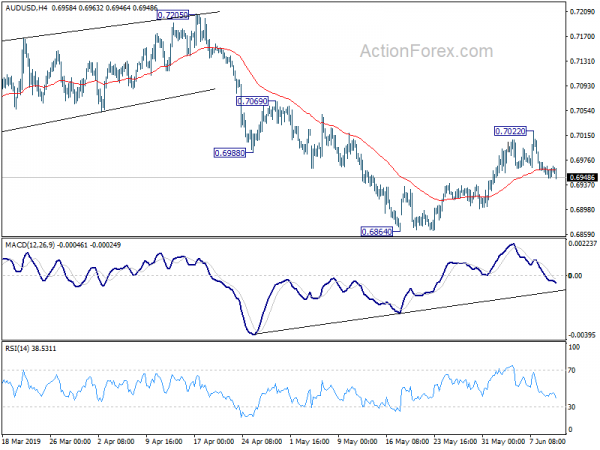Click the RSI(14) 38.5311 indicator label

pos(31,349)
